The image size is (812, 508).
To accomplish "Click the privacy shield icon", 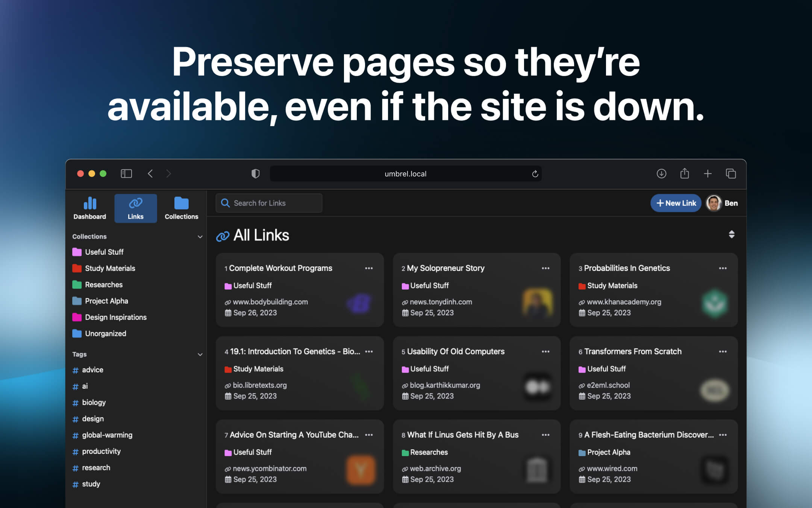I will pos(255,173).
